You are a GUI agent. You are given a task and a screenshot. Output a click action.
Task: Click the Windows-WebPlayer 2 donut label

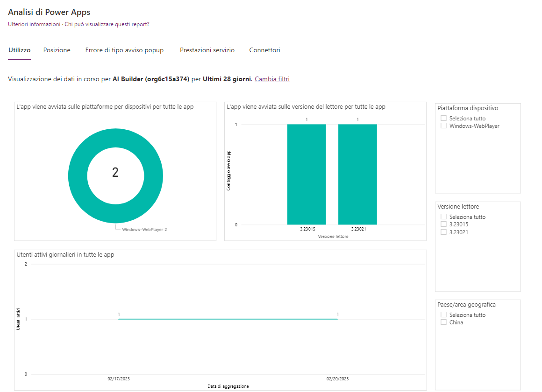[x=144, y=230]
